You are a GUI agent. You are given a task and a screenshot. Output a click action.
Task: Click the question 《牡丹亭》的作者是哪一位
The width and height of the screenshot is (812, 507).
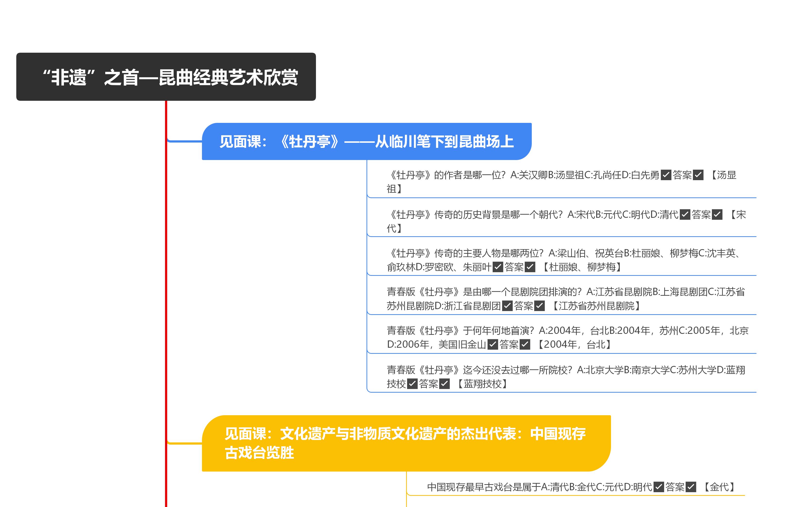pos(561,182)
